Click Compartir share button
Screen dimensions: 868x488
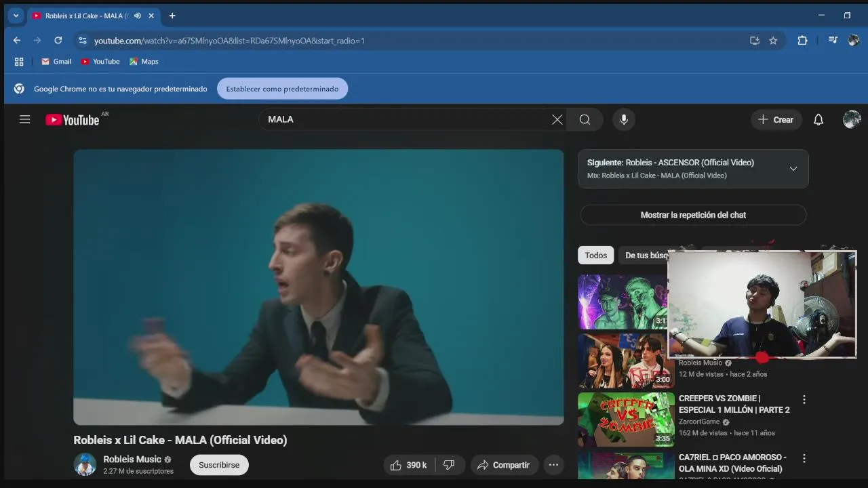(504, 465)
